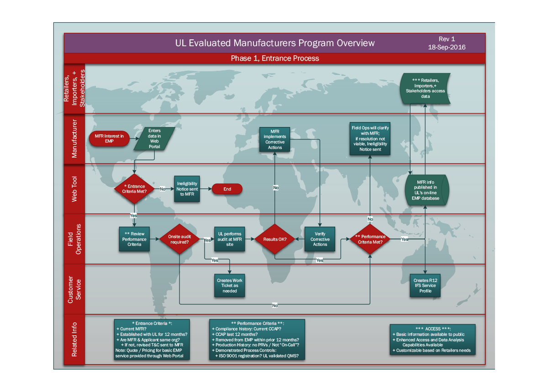Click '+ Removed from EMP within prior 12 months?' line
548x392 pixels.
256,339
